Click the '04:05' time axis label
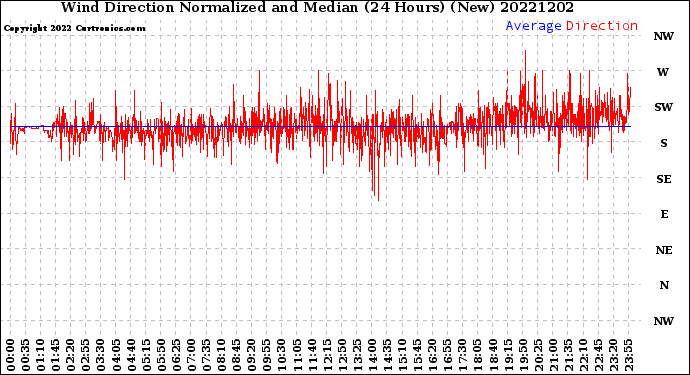 click(x=116, y=355)
